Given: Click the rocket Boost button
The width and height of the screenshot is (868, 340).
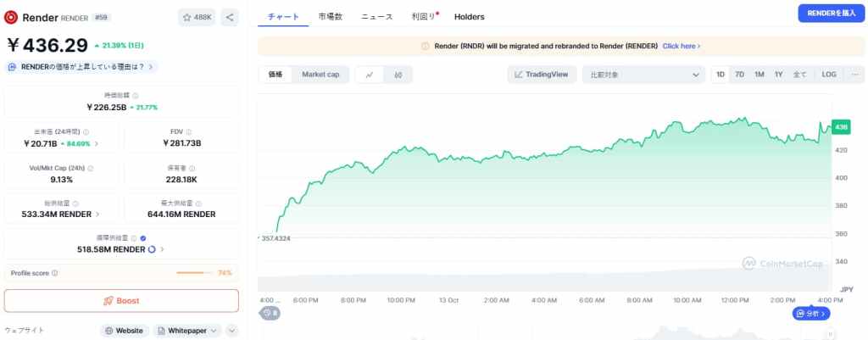Looking at the screenshot, I should pos(121,301).
